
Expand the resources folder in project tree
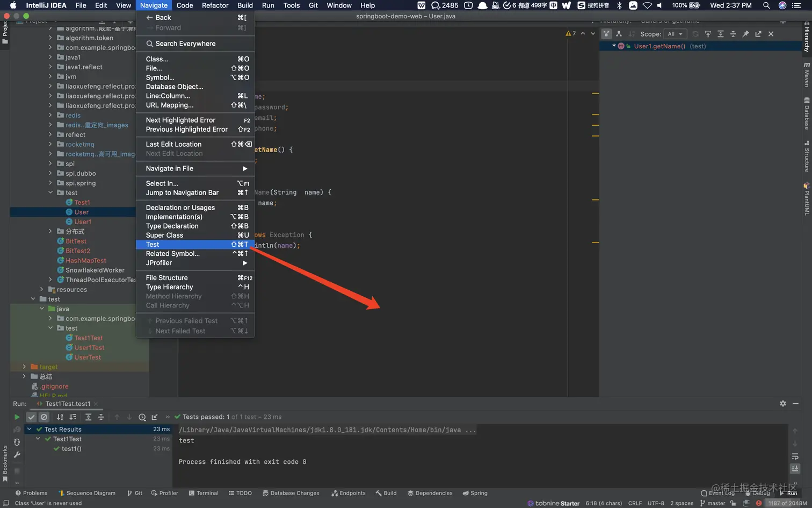42,290
